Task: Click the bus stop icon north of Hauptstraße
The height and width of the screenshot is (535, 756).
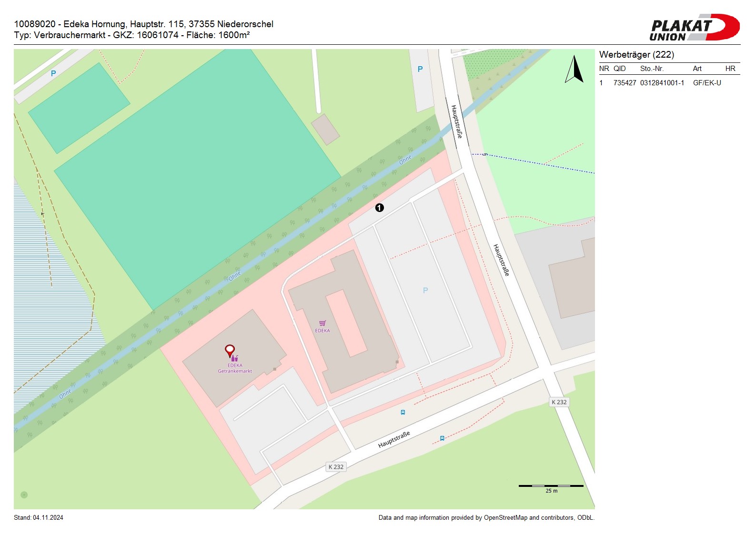Action: point(403,413)
